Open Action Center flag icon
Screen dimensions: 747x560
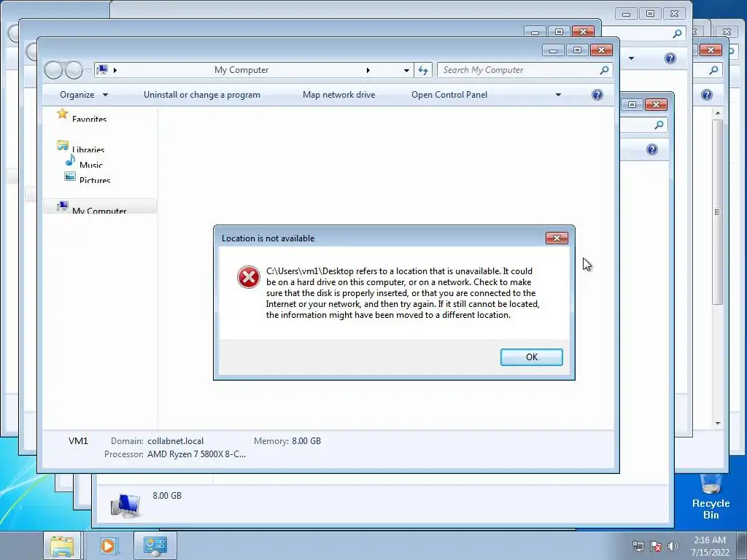(x=656, y=546)
